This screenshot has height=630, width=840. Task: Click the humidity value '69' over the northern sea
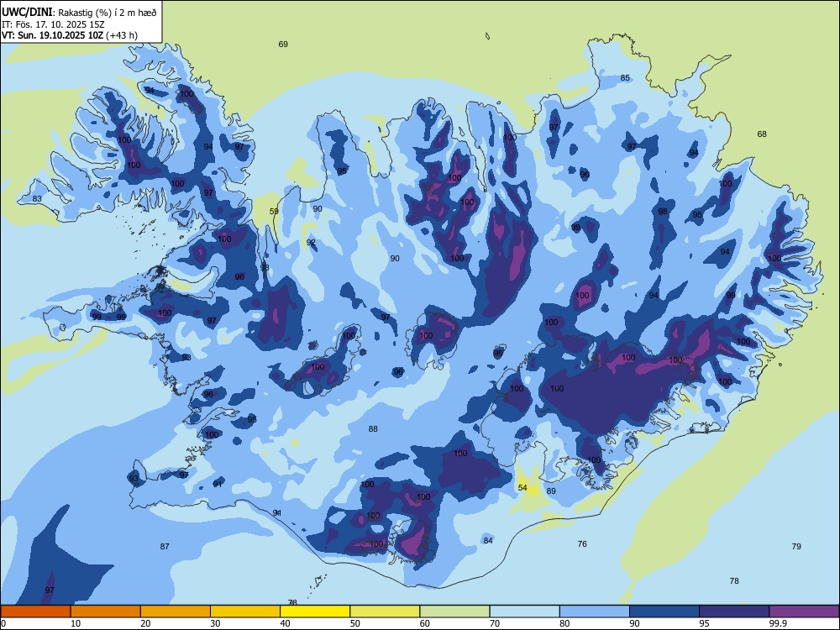283,44
